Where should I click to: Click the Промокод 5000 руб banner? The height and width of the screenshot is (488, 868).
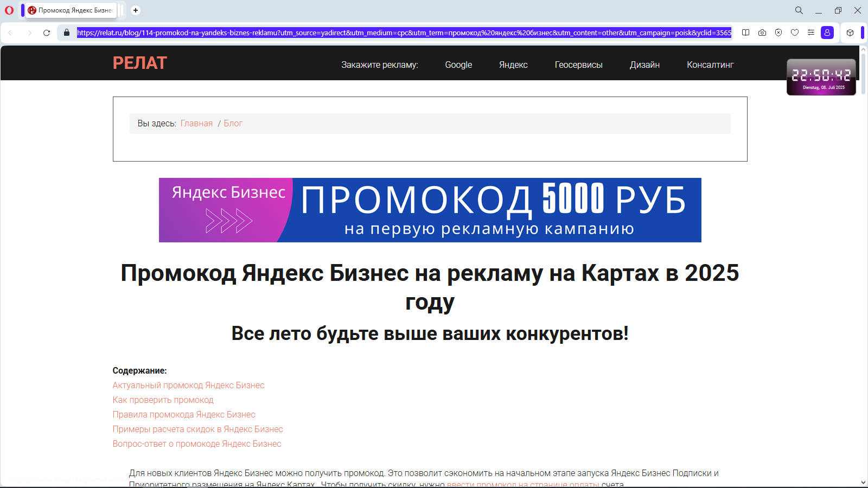(x=430, y=210)
